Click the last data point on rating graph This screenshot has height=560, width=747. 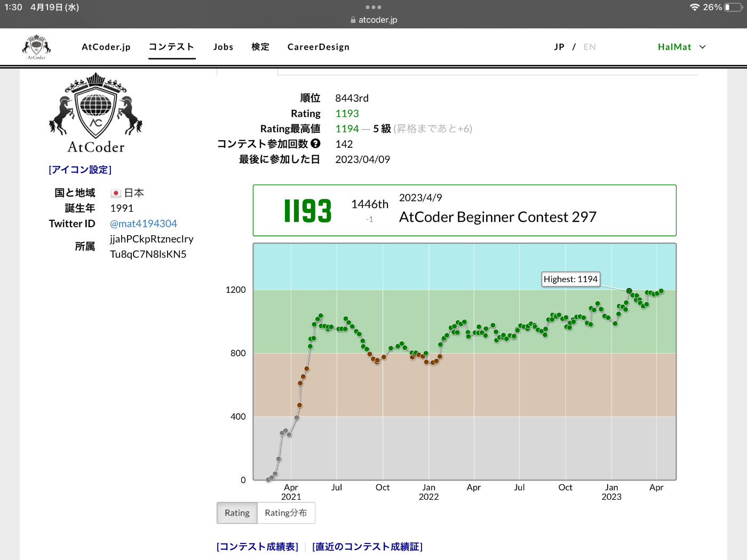(661, 291)
